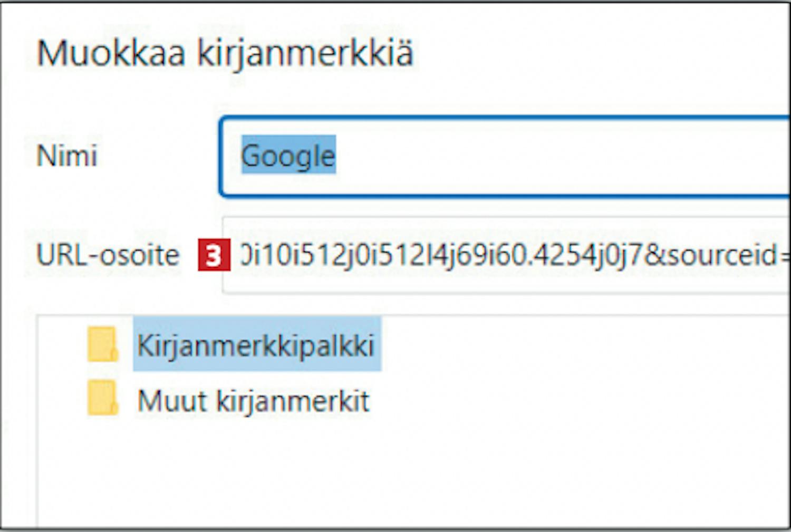
Task: Click the Muokkaa kirjanmerkkiä dialog title
Action: click(x=225, y=53)
